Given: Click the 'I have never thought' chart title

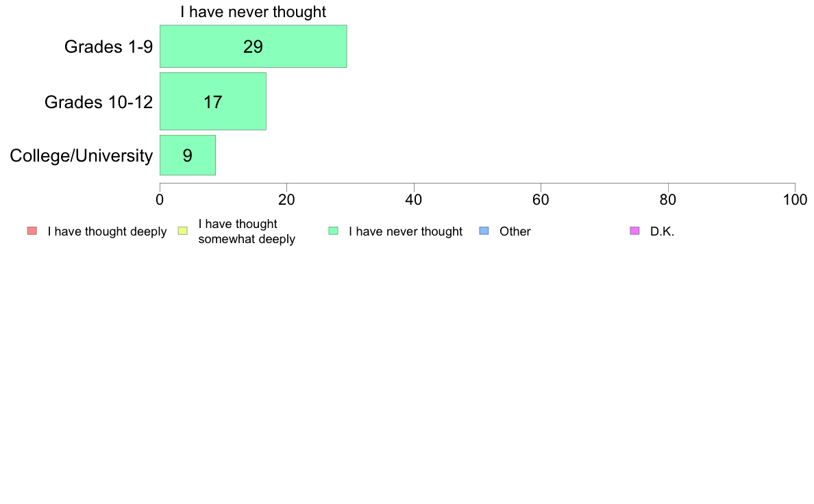Looking at the screenshot, I should tap(254, 12).
